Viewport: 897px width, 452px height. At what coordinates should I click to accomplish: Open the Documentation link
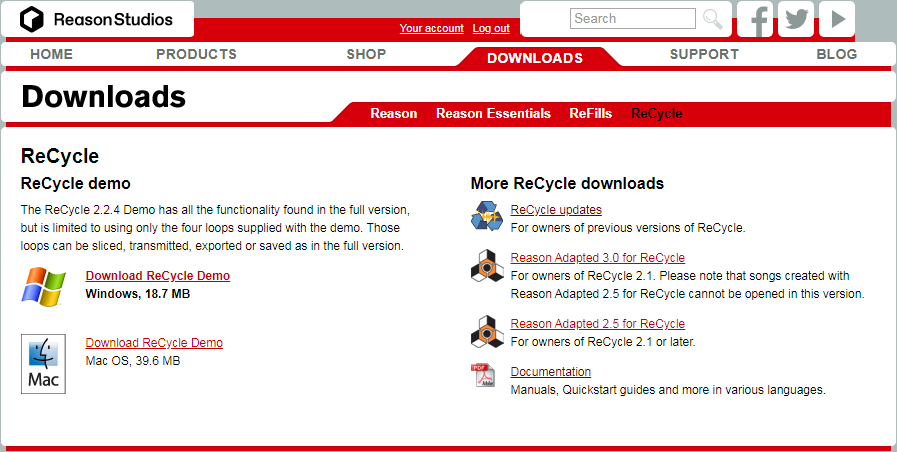point(551,372)
